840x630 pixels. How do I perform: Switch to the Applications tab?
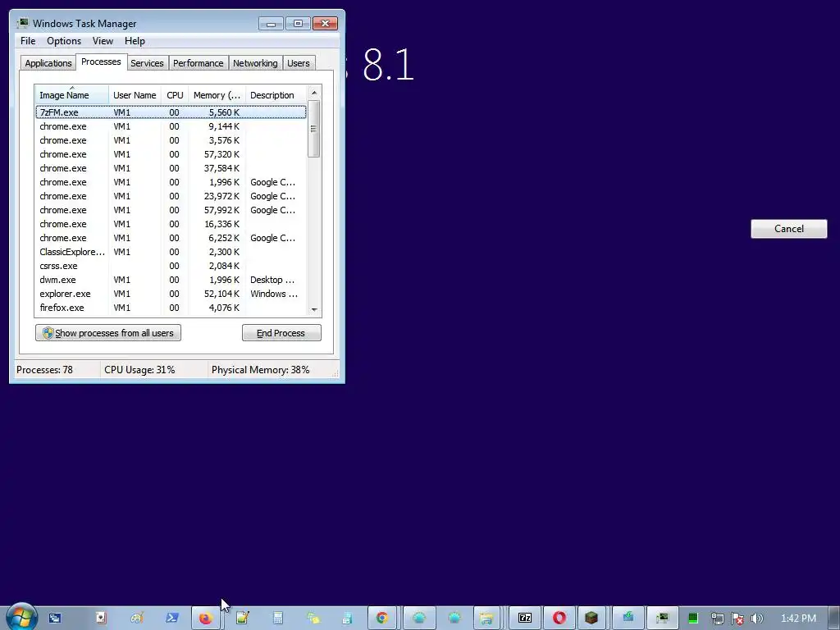pos(48,63)
